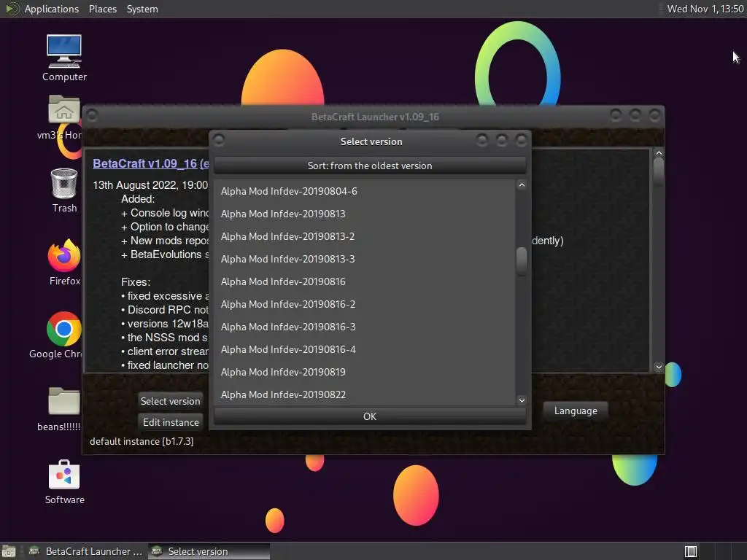Click the Applications menu logo icon

pos(12,9)
